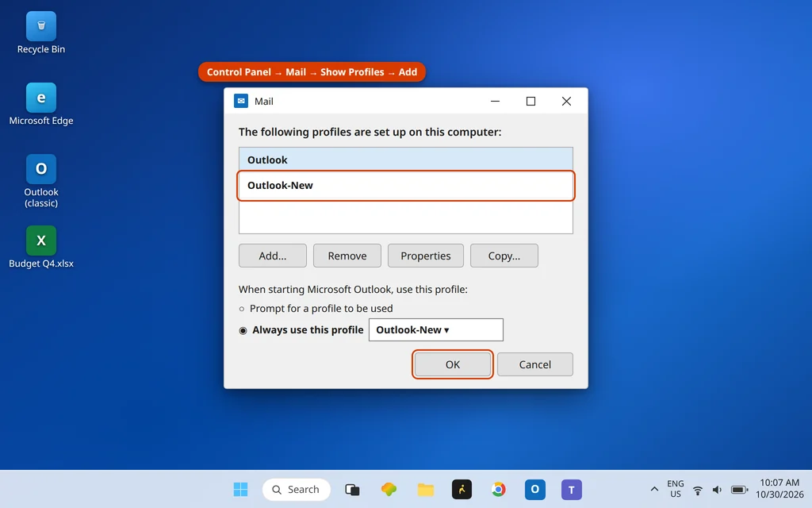812x508 pixels.
Task: Open Microsoft Teams from the taskbar
Action: click(x=571, y=489)
